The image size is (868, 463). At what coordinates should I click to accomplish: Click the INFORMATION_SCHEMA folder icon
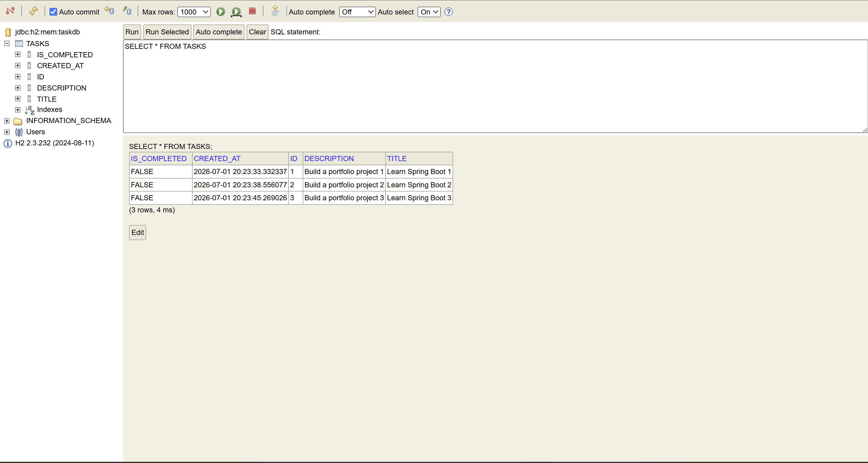18,121
